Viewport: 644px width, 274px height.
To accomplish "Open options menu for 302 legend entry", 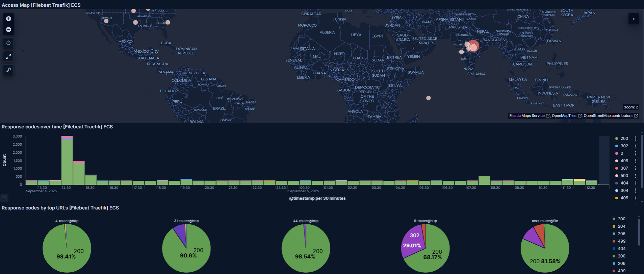I will coord(635,146).
